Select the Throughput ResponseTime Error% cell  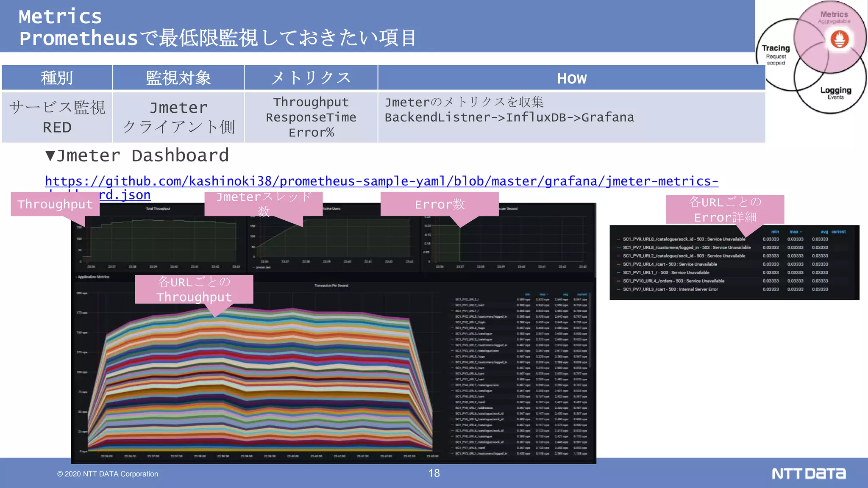(311, 117)
